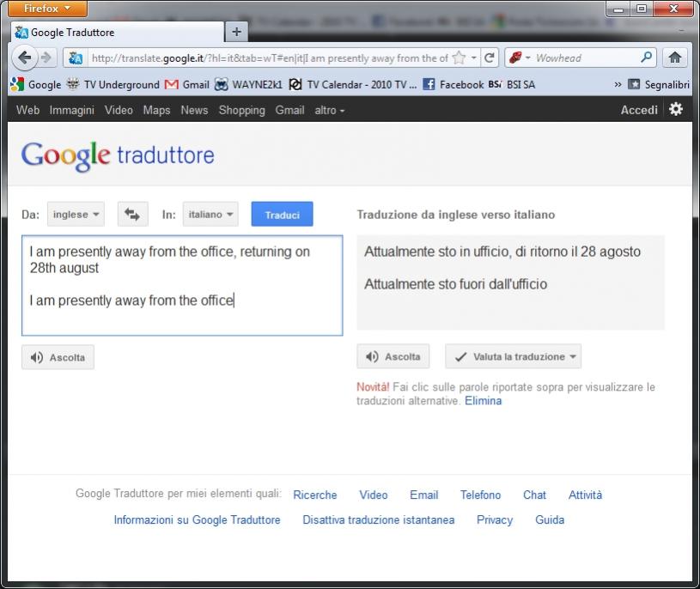This screenshot has width=700, height=589.
Task: Open the inglese source language dropdown
Action: [x=76, y=214]
